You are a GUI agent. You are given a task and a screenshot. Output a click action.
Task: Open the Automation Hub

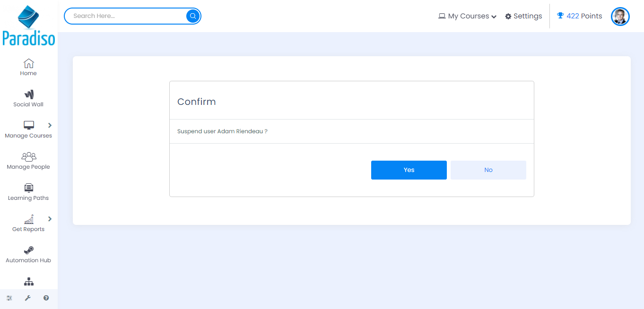pos(28,254)
